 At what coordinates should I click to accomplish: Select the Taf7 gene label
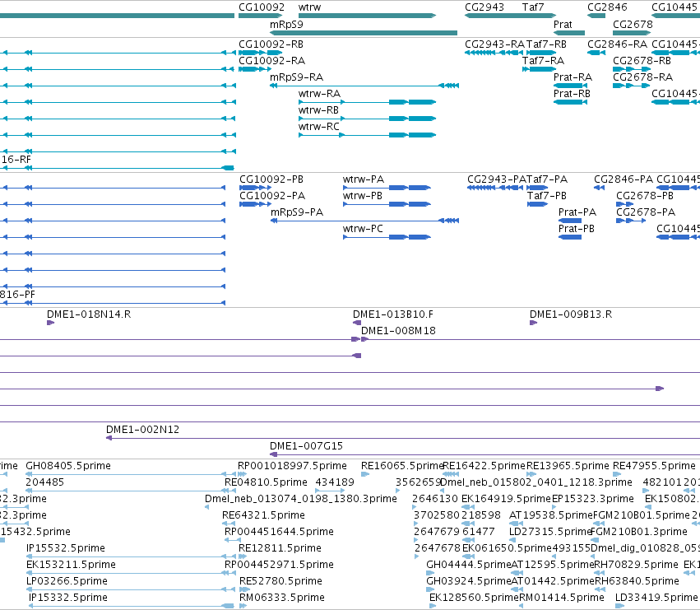point(532,7)
